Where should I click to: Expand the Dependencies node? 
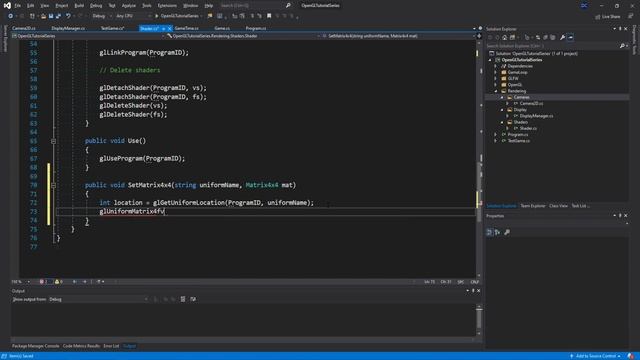(x=496, y=66)
